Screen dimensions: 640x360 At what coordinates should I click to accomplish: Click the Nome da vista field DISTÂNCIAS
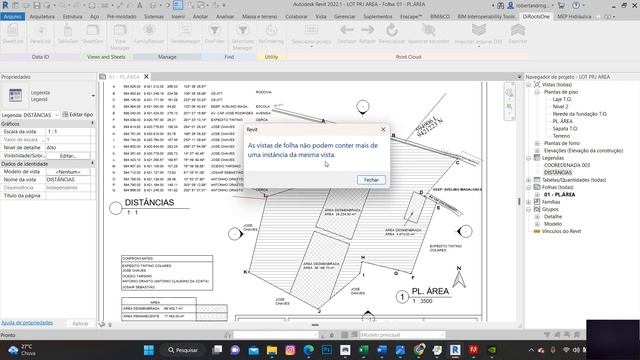coord(68,180)
